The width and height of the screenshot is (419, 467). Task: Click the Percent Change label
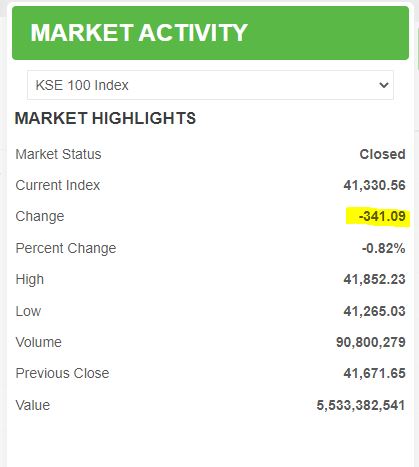click(66, 248)
